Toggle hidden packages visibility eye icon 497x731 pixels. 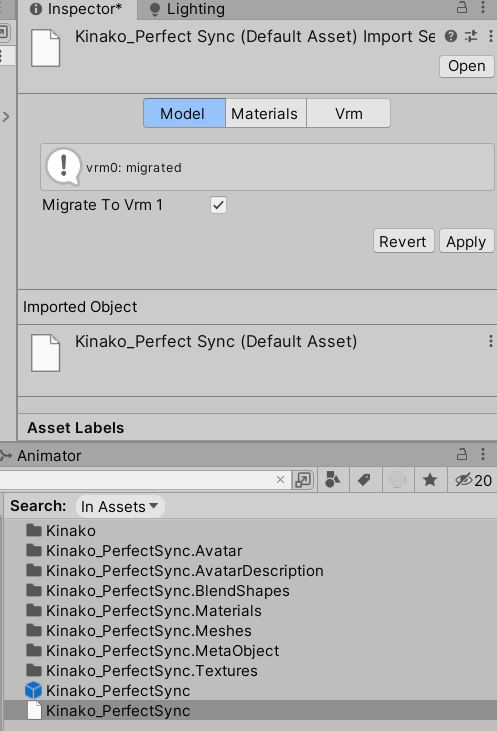[473, 480]
